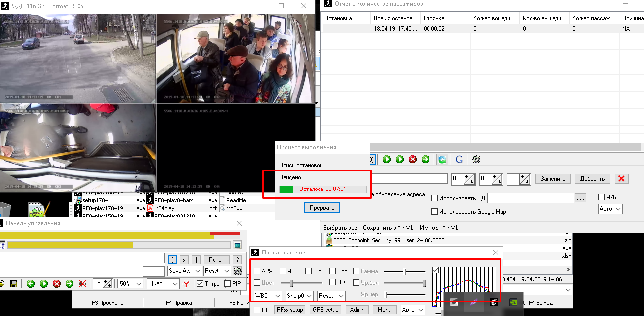644x316 pixels.
Task: Click the GPS setup button
Action: pyautogui.click(x=325, y=310)
